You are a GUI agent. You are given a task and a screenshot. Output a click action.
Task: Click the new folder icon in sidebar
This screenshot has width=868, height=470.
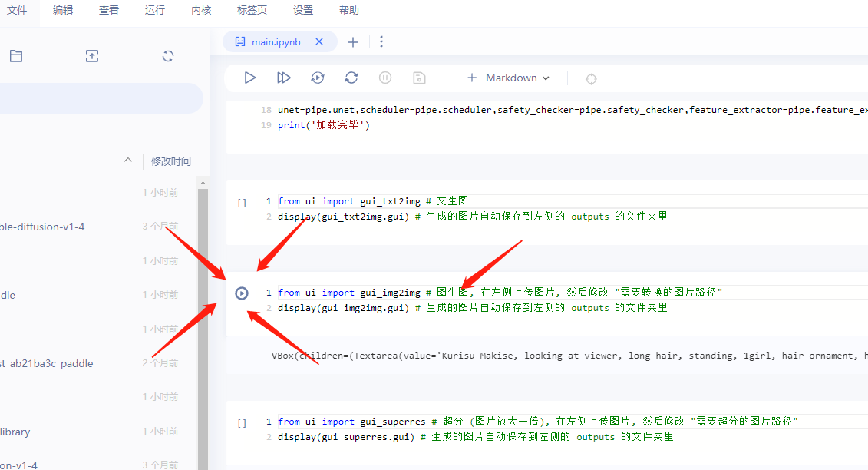[x=16, y=56]
